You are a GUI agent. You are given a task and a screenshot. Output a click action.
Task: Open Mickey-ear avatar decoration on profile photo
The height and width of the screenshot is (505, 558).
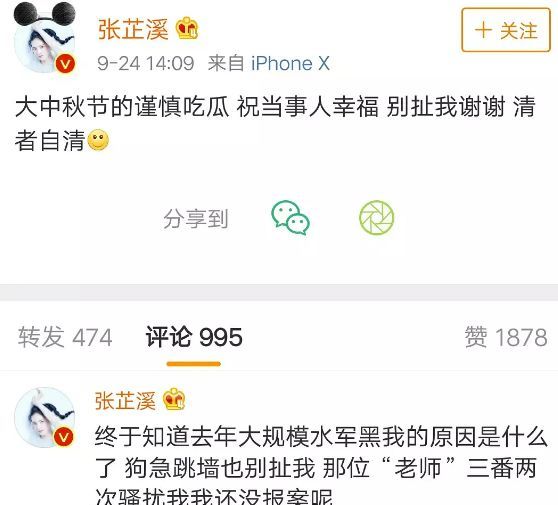coord(44,14)
